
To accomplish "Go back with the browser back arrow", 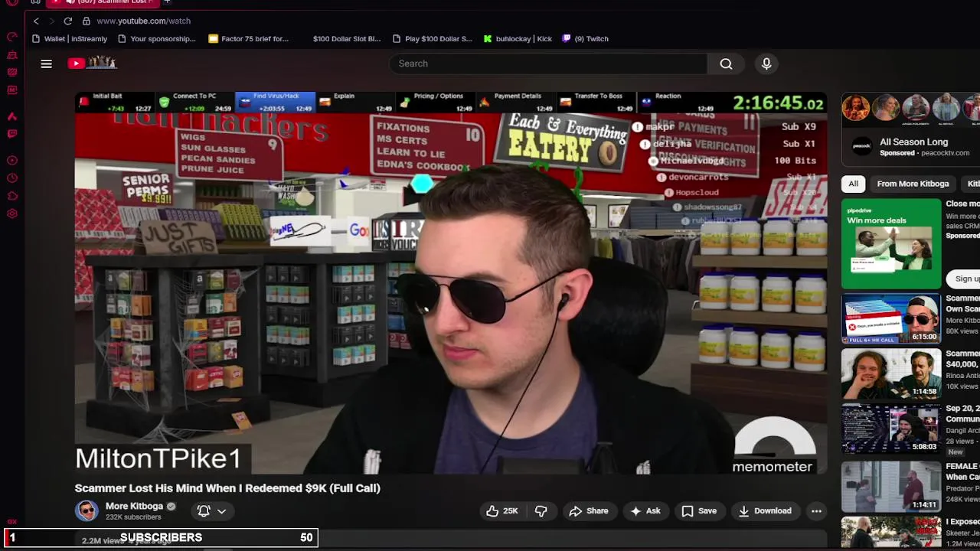I will coord(36,21).
